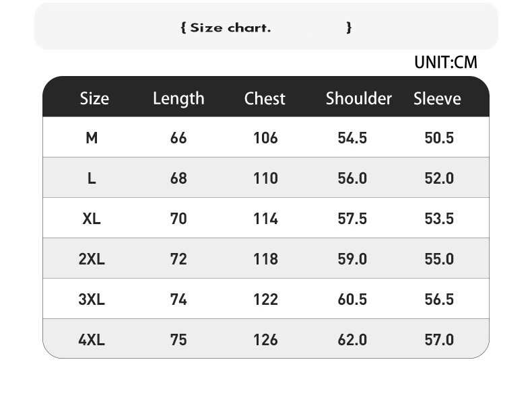This screenshot has height=393, width=532.
Task: Click the shoulder value 57.5
Action: (x=352, y=219)
